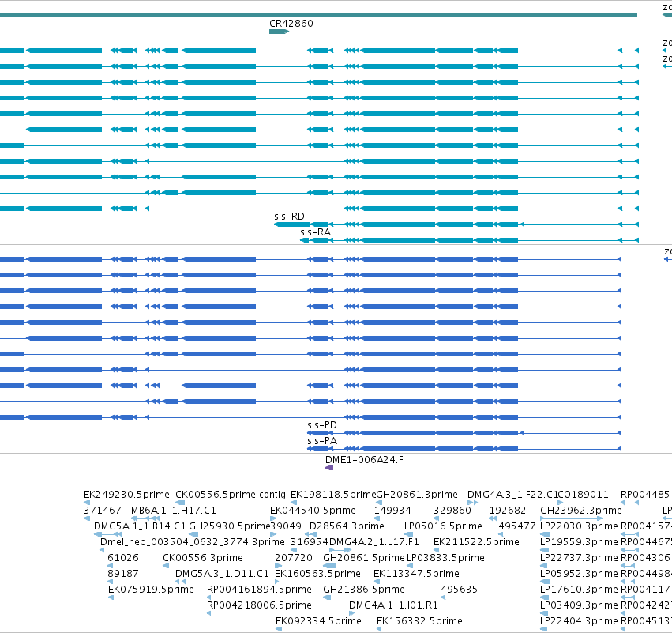The height and width of the screenshot is (633, 672).
Task: Select the 371467 feature label
Action: pos(102,511)
